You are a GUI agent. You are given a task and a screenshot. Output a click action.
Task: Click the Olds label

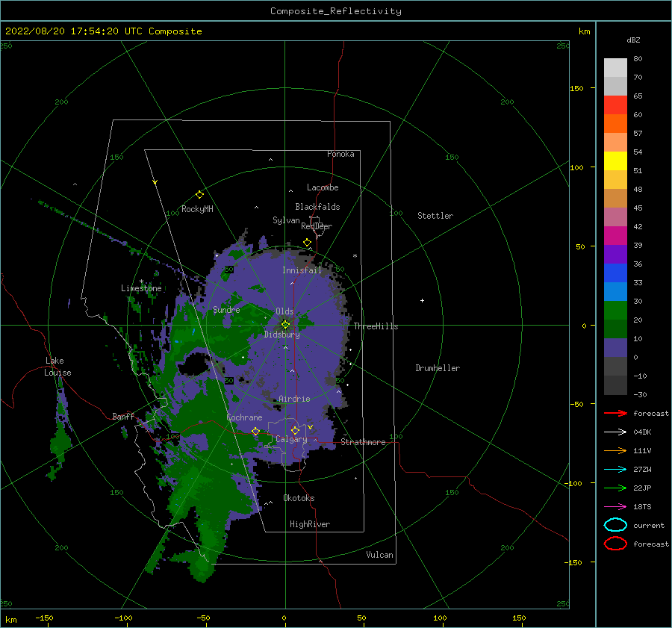pyautogui.click(x=284, y=311)
